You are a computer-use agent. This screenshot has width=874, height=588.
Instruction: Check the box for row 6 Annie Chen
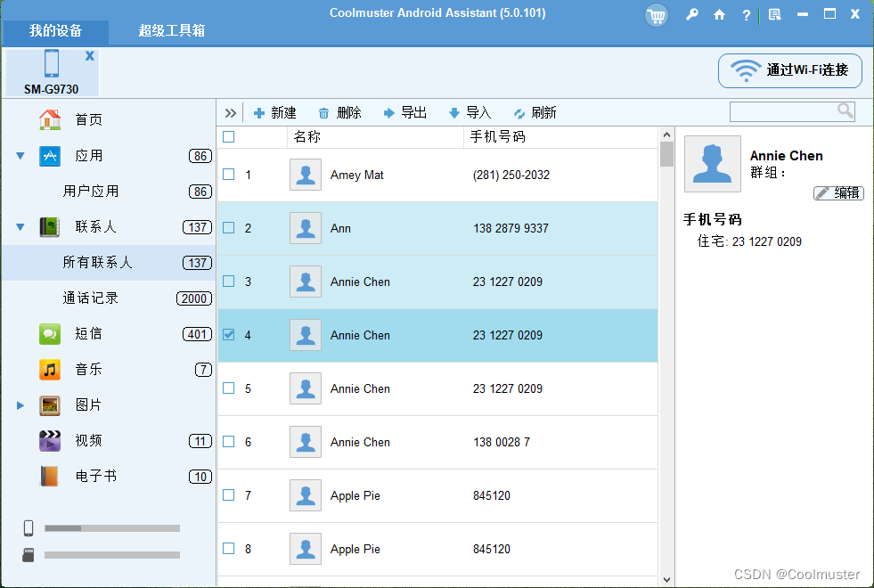[x=229, y=442]
